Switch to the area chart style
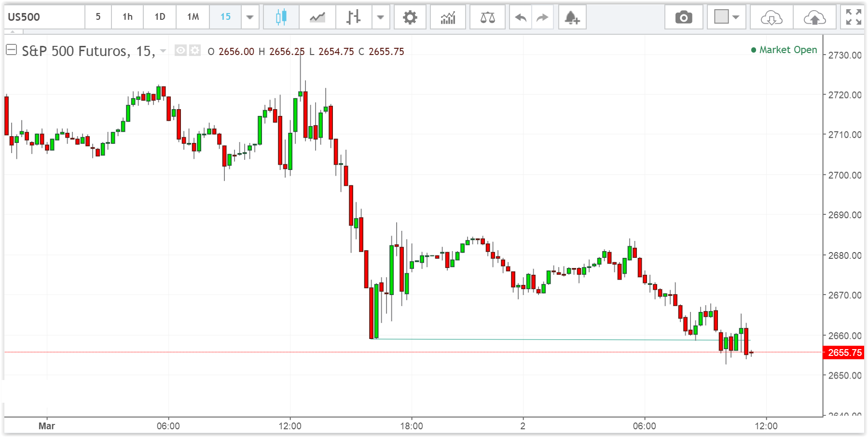Screen dimensions: 868x437 (x=317, y=17)
